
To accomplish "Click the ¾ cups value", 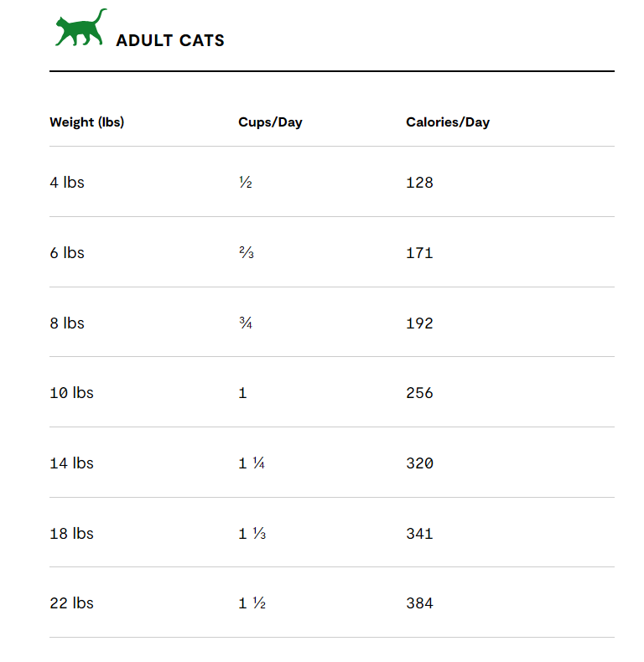I will coord(246,323).
